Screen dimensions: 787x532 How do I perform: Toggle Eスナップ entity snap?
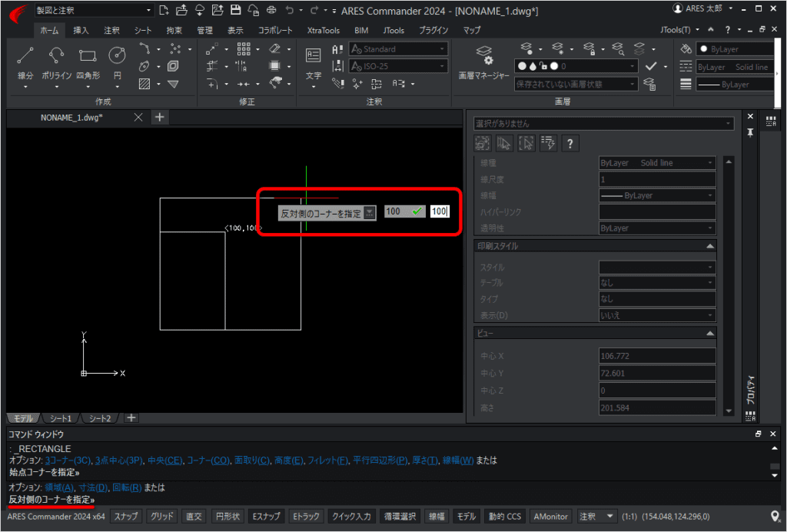tap(265, 516)
